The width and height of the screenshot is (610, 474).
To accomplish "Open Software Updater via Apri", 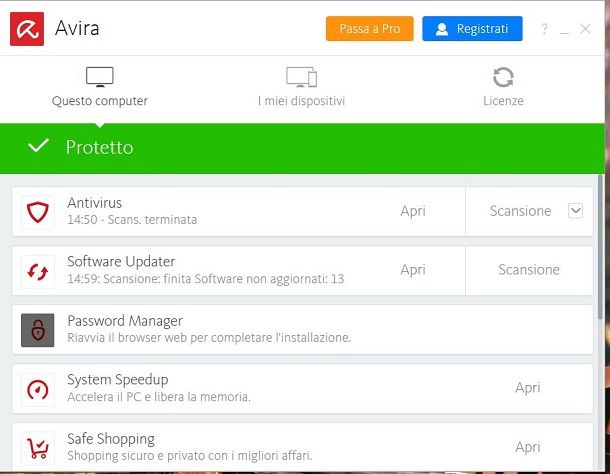I will click(x=413, y=270).
